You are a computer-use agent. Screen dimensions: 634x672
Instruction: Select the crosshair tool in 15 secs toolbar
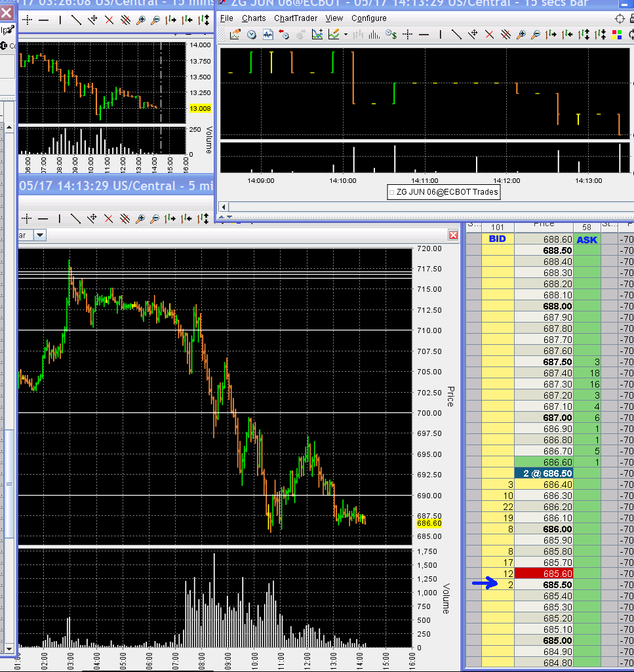408,35
